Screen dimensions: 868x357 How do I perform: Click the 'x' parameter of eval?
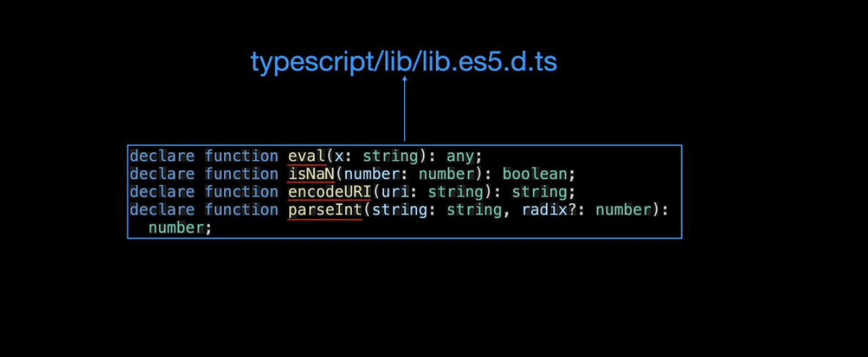pos(340,157)
